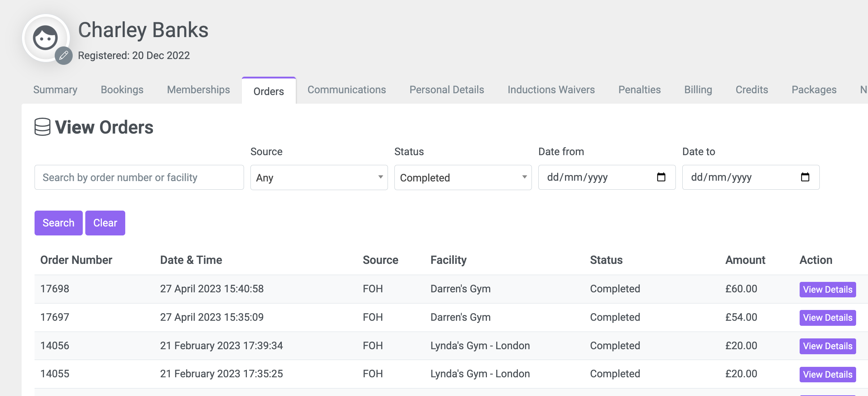The height and width of the screenshot is (396, 868).
Task: Click the Charley Banks name heading
Action: click(x=143, y=30)
